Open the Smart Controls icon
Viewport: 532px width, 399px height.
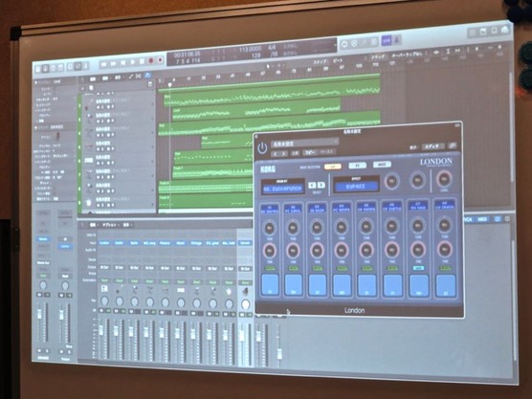point(70,67)
